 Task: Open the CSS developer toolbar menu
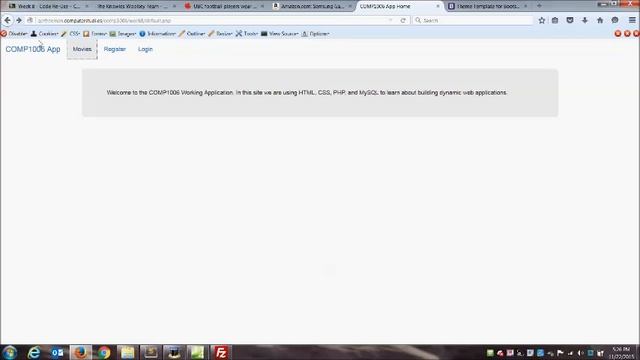coord(71,33)
